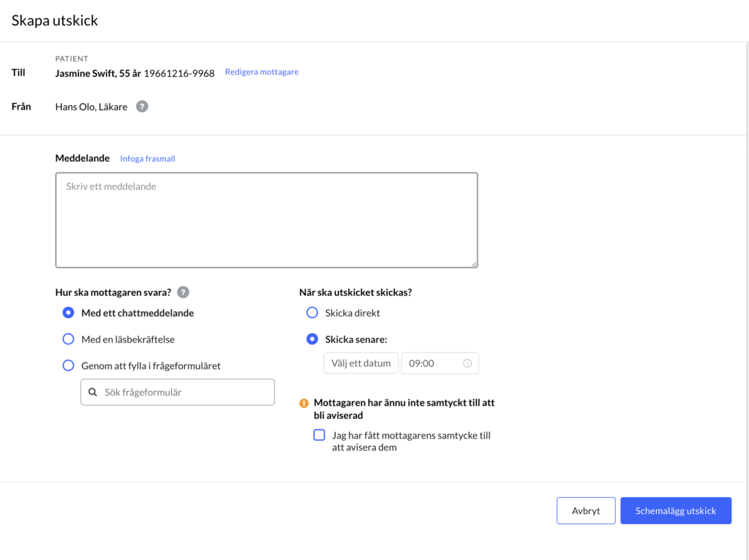749x560 pixels.
Task: Select 'Skicka senare' radio button
Action: pos(312,339)
